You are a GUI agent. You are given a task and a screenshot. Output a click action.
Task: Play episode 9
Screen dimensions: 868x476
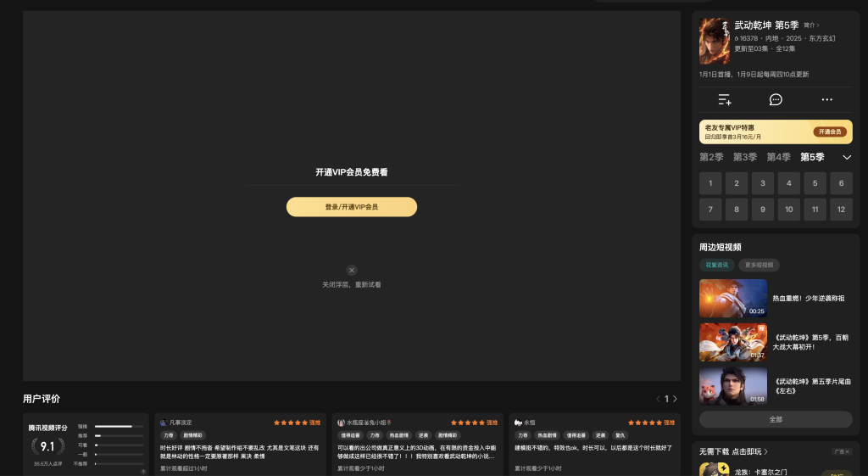pyautogui.click(x=763, y=210)
